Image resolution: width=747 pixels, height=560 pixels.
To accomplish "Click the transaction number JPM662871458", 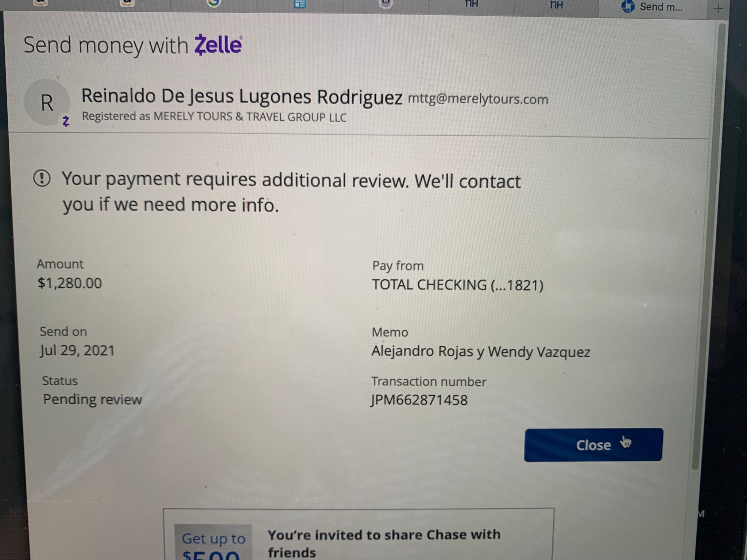I will coord(419,400).
